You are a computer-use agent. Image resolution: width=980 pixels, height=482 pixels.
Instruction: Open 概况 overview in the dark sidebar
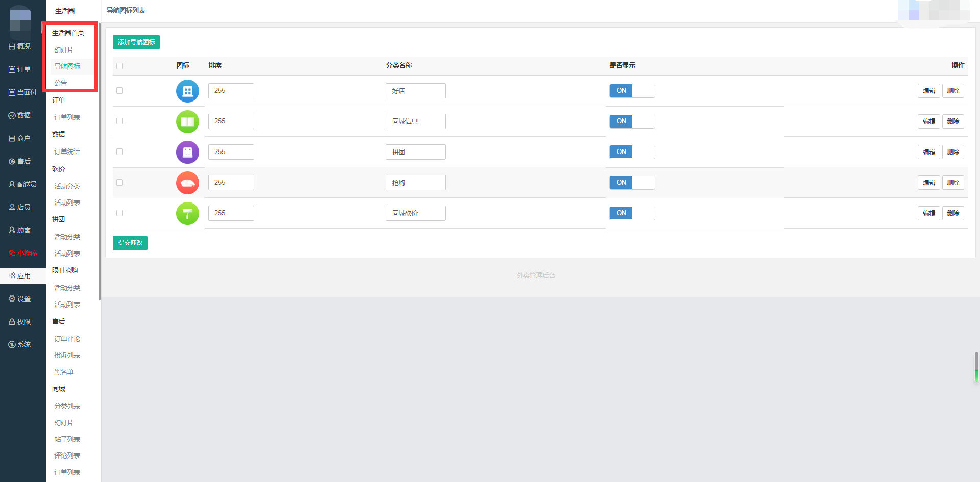tap(20, 46)
